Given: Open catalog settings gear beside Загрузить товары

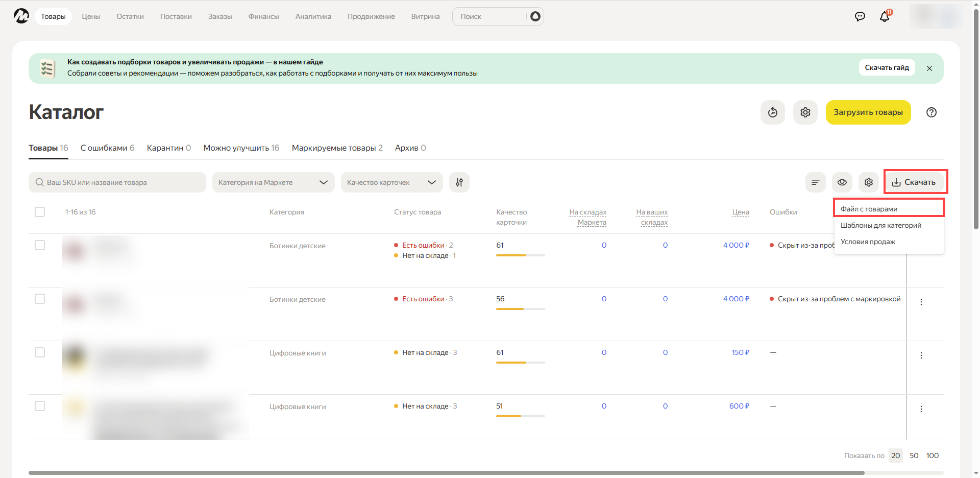Looking at the screenshot, I should 805,112.
